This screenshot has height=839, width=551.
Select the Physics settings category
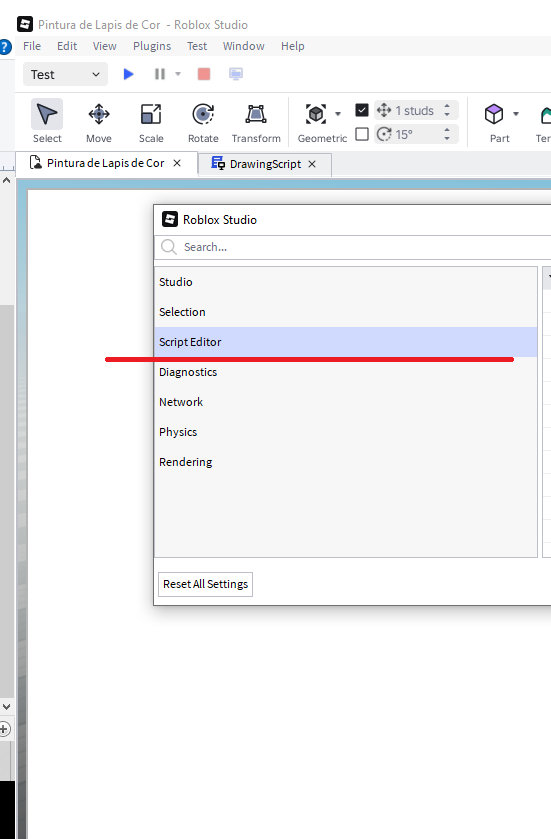click(x=346, y=432)
